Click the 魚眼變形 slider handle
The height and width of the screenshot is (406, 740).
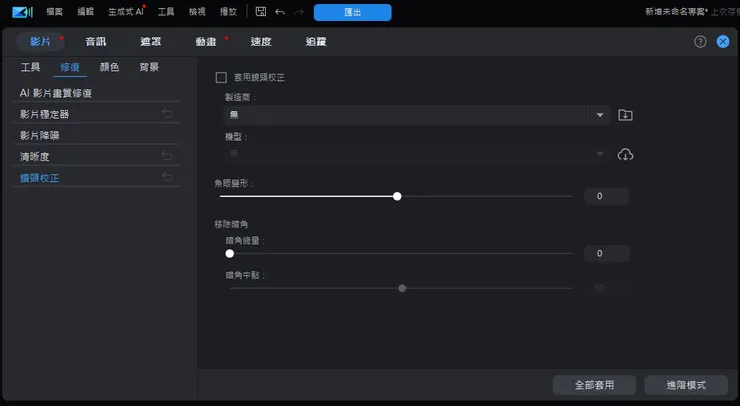[x=397, y=196]
